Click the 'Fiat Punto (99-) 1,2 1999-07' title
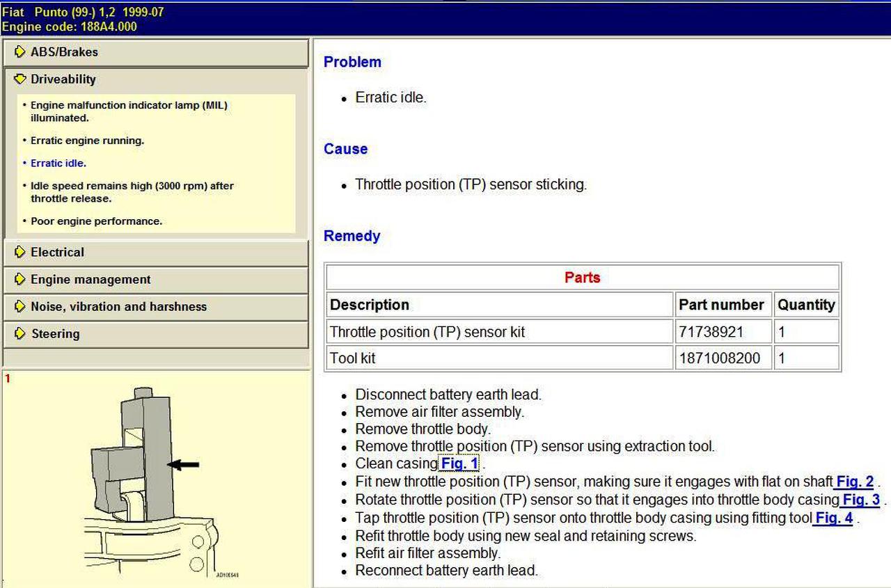The image size is (891, 588). [x=84, y=13]
